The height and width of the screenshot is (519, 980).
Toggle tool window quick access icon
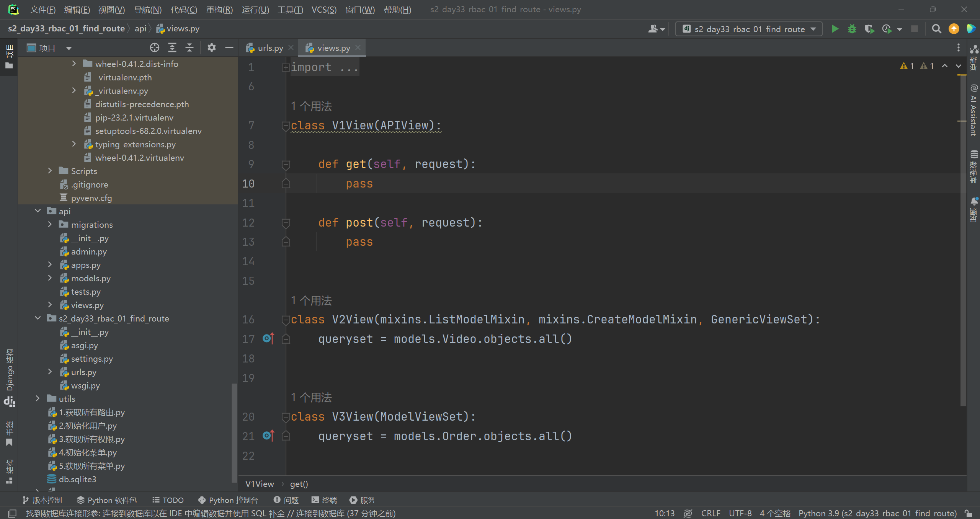[x=12, y=514]
